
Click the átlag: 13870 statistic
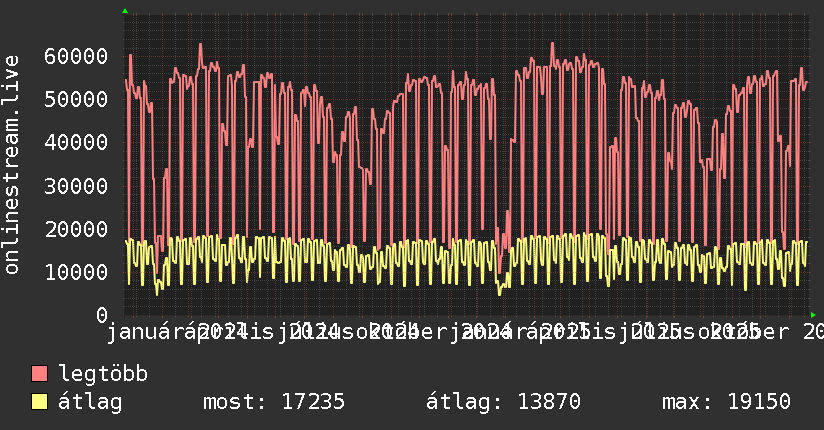pos(503,402)
